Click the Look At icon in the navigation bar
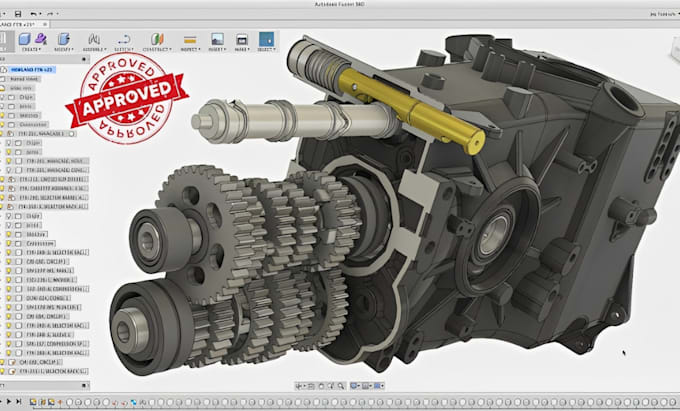 (x=311, y=386)
